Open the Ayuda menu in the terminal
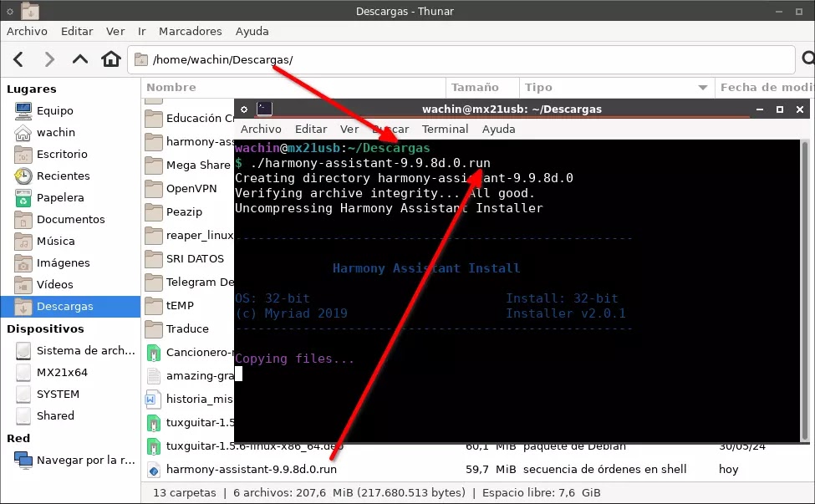Viewport: 815px width, 504px height. (498, 129)
